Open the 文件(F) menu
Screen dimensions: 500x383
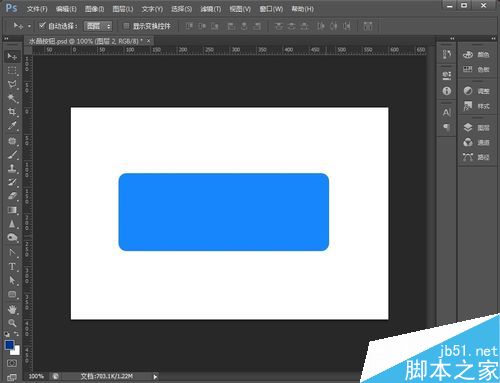tap(37, 9)
